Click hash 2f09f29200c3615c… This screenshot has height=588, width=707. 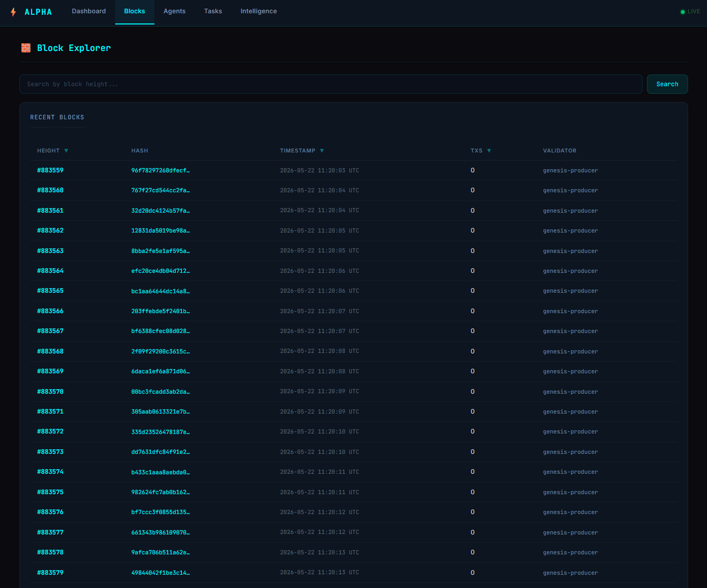(161, 351)
